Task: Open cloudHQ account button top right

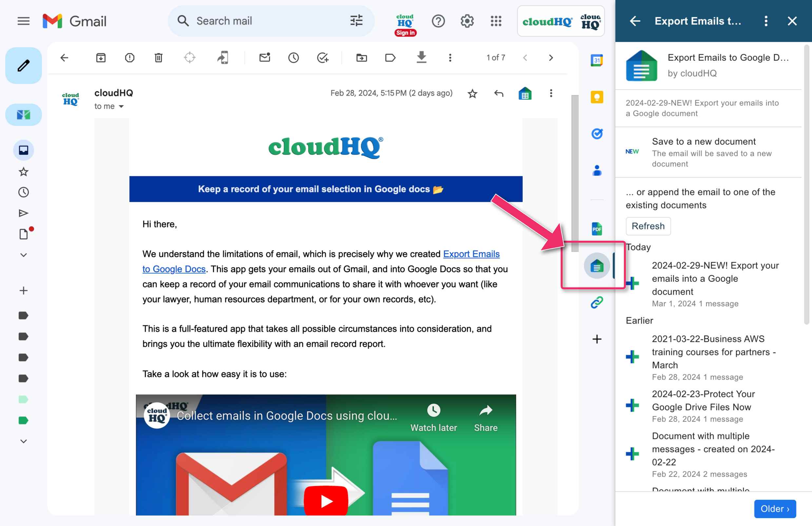Action: click(x=561, y=21)
